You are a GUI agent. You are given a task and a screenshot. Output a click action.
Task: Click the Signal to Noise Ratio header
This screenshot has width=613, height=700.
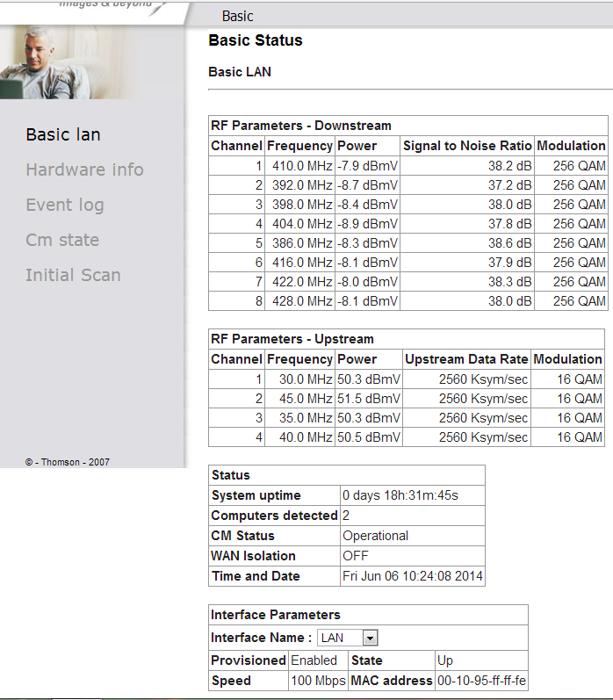point(467,146)
